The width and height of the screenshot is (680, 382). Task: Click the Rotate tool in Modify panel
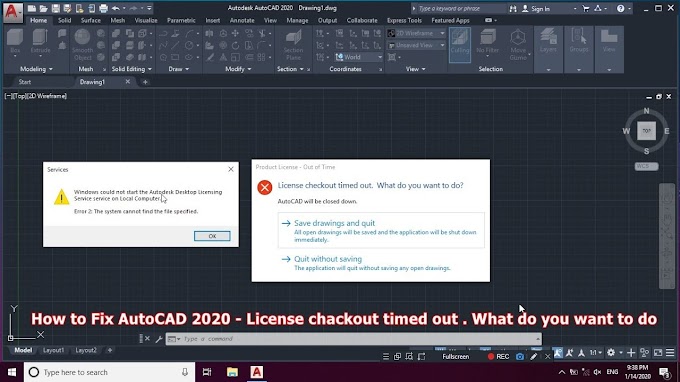[235, 45]
